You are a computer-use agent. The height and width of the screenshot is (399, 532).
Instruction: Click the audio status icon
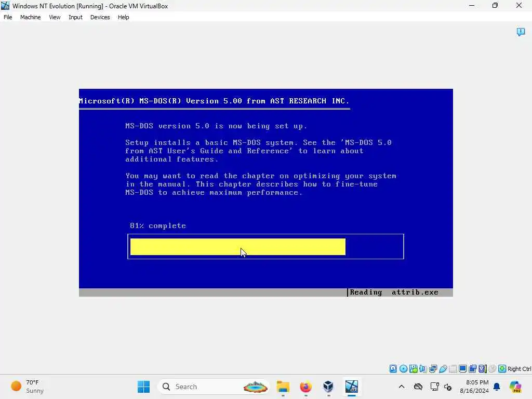click(x=423, y=369)
